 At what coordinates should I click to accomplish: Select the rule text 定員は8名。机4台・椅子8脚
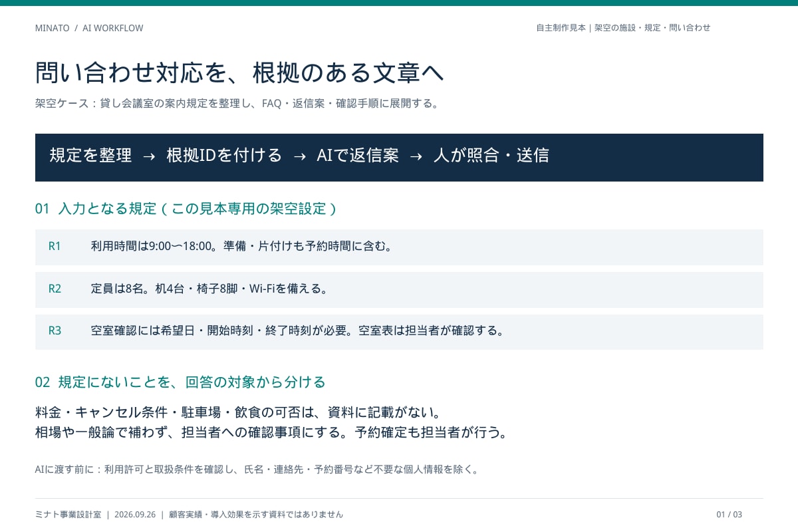coord(209,289)
